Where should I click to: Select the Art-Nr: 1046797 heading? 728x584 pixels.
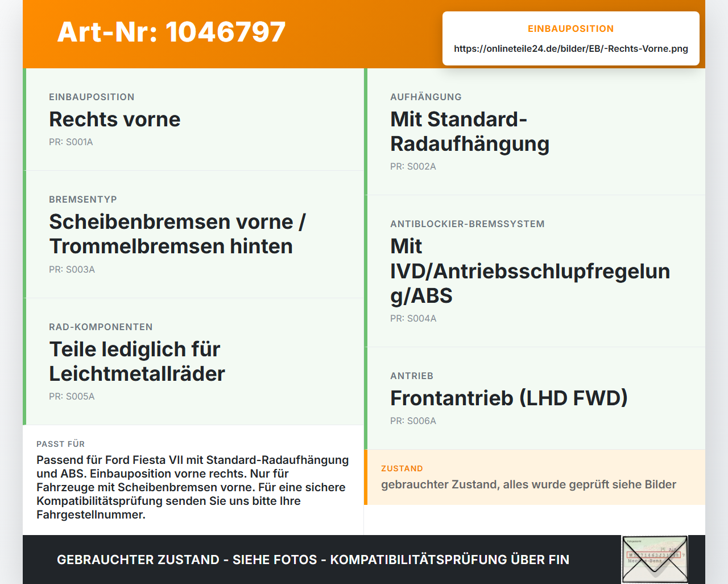(171, 32)
